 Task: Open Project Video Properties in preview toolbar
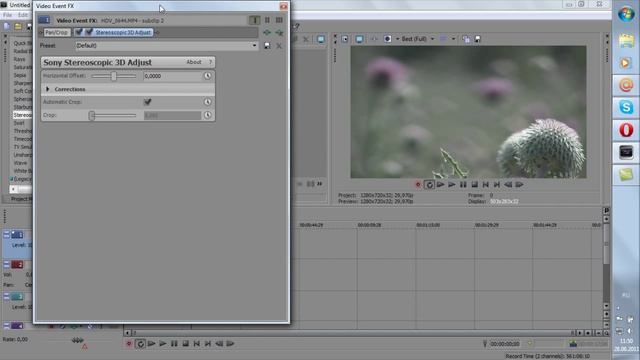coord(345,39)
